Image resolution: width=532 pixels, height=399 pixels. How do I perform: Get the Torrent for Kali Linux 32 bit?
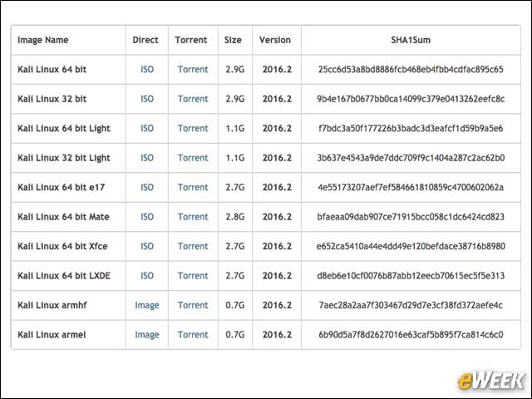[x=193, y=99]
